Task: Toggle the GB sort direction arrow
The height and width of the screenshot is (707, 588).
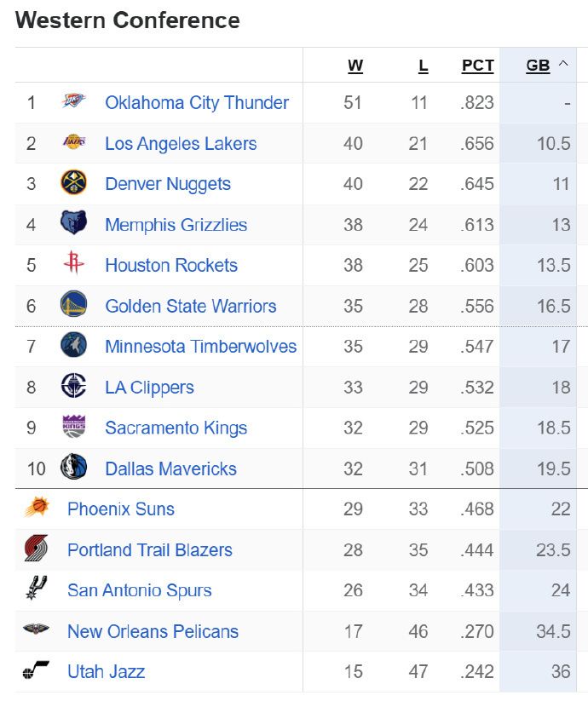Action: 563,64
